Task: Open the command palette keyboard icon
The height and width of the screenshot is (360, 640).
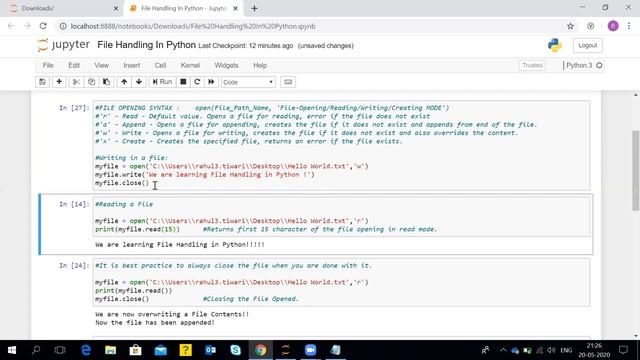Action: click(x=288, y=82)
